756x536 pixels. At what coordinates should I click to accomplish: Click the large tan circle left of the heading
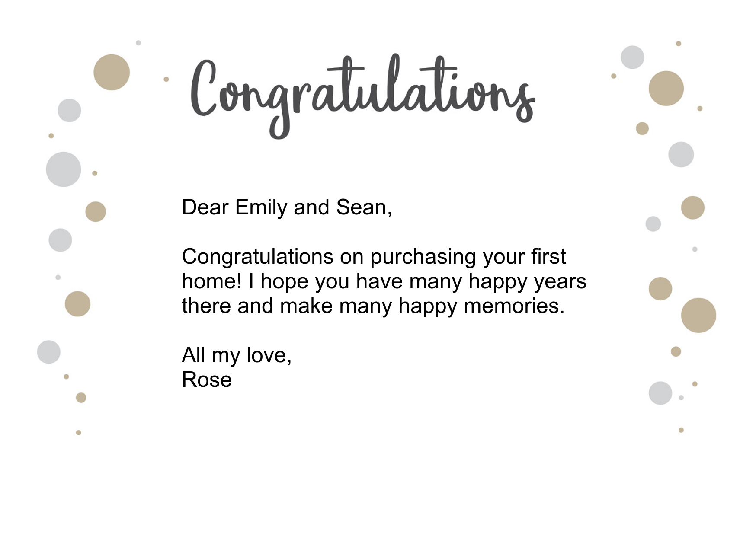click(x=112, y=72)
